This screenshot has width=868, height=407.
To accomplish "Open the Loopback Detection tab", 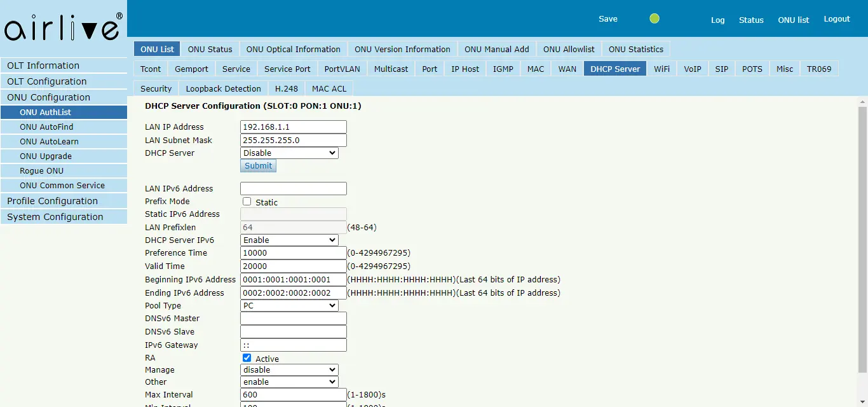I will point(224,88).
